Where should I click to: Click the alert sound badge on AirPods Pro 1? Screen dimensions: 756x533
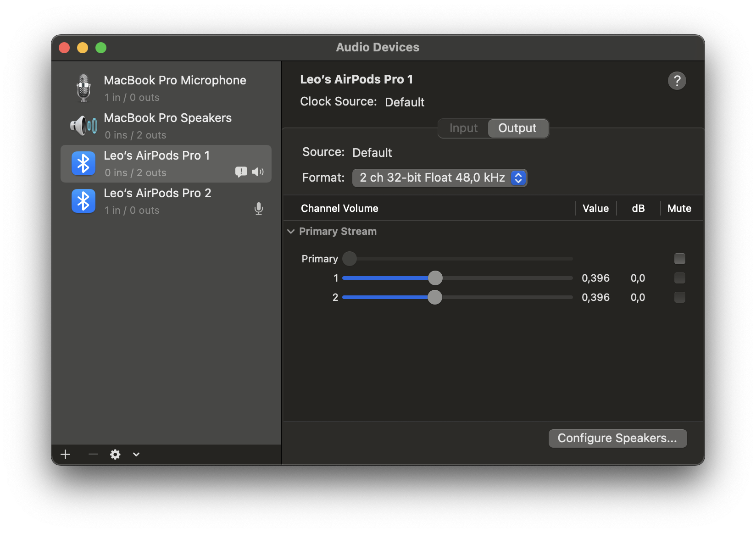241,172
